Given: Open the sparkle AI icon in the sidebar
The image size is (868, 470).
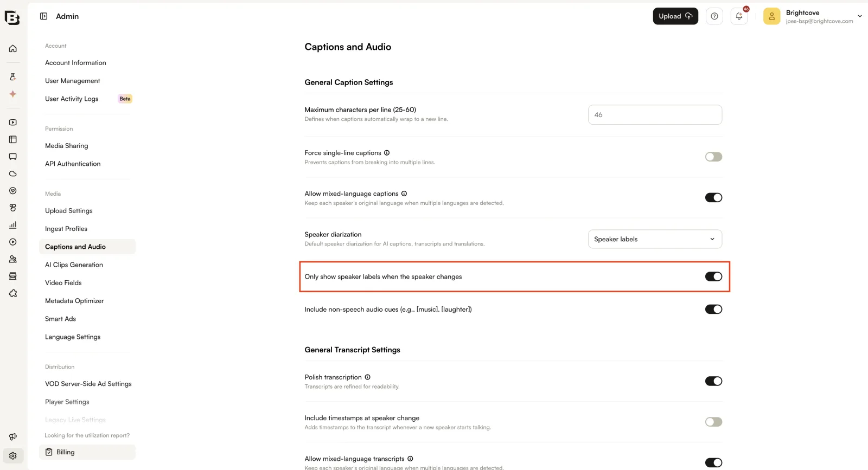Looking at the screenshot, I should pyautogui.click(x=13, y=94).
